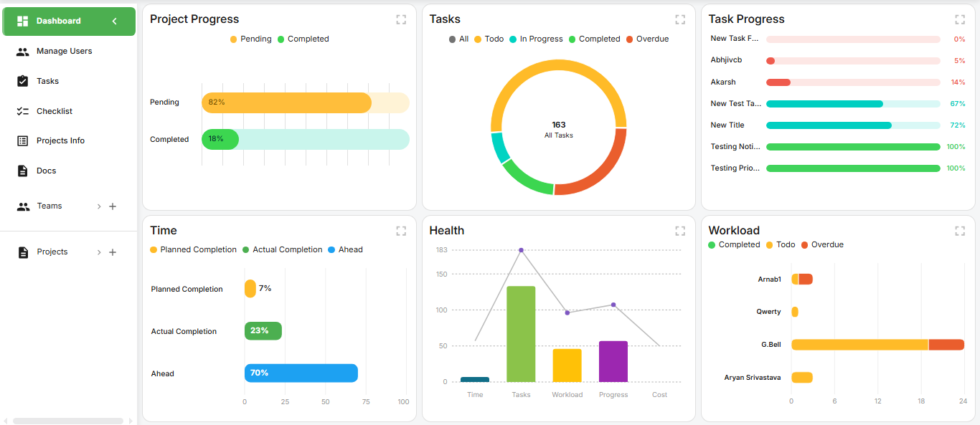Click the Tasks clipboard check icon

pos(23,81)
